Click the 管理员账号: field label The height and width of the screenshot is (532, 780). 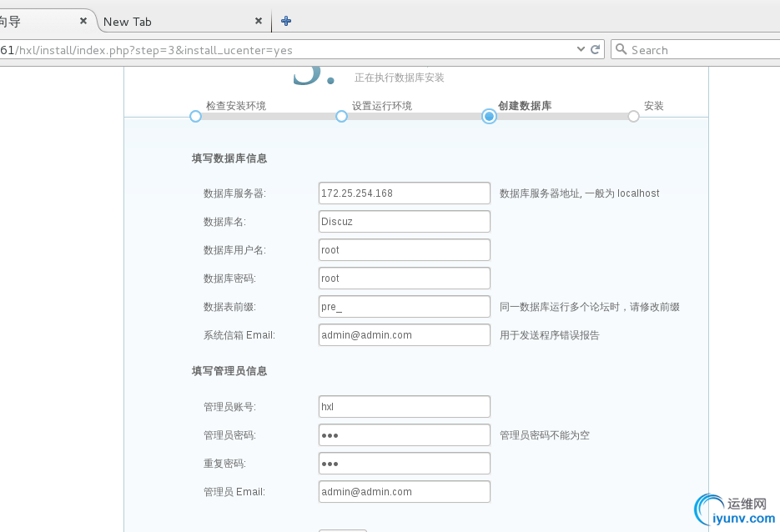point(229,407)
